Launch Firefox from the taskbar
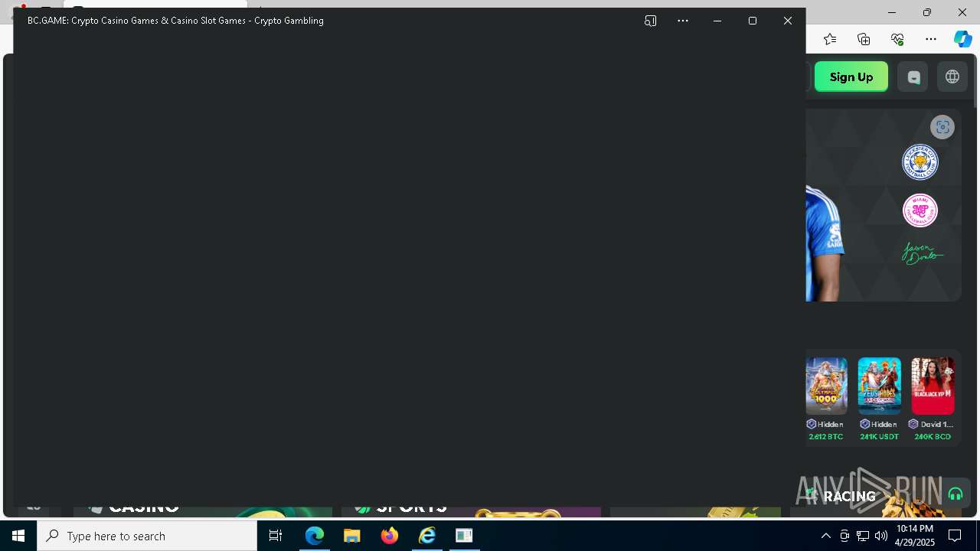Image resolution: width=980 pixels, height=551 pixels. coord(390,536)
